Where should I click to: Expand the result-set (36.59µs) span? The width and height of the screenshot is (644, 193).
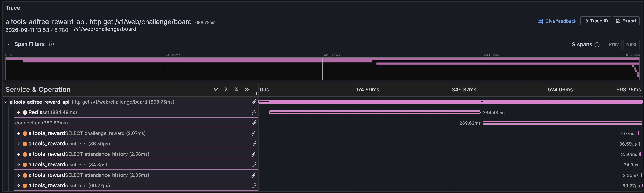click(18, 144)
